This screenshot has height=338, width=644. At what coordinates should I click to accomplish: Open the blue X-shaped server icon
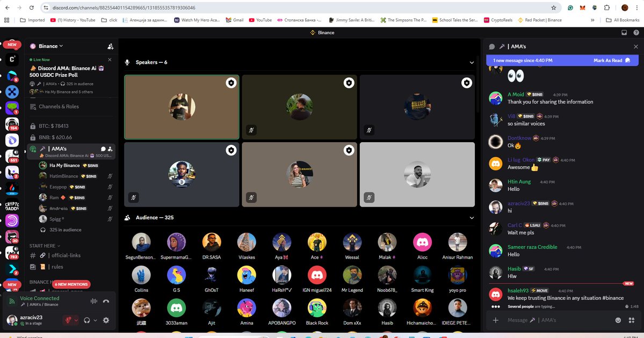click(x=12, y=91)
